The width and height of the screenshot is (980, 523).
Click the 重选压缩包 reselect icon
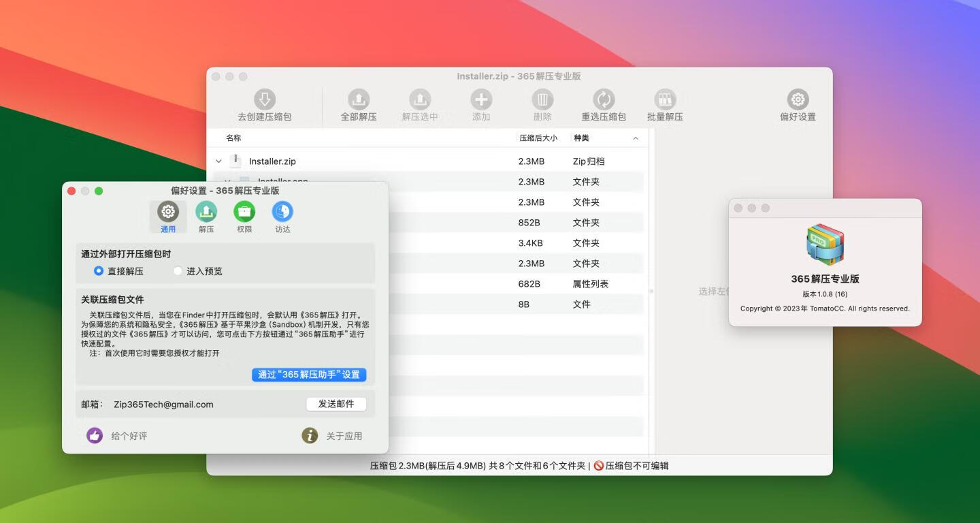[x=604, y=99]
